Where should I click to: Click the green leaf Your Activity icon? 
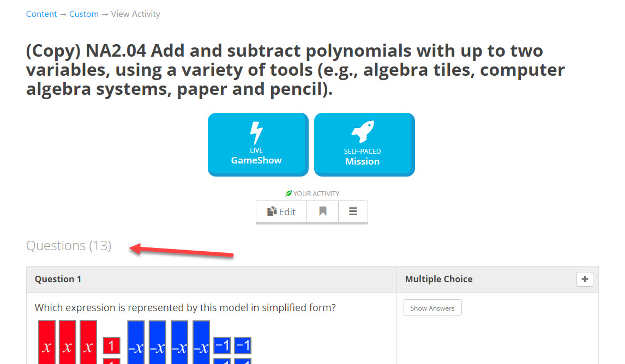pyautogui.click(x=288, y=193)
